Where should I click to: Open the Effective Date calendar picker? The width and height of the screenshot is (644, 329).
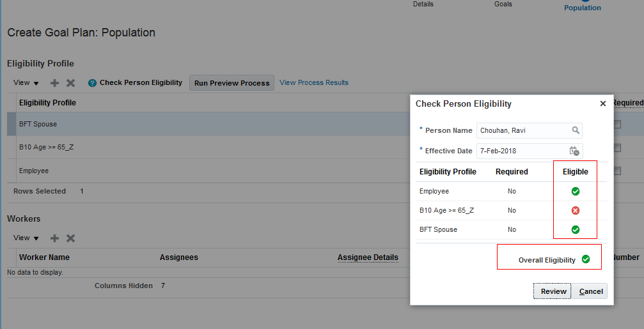[x=574, y=151]
